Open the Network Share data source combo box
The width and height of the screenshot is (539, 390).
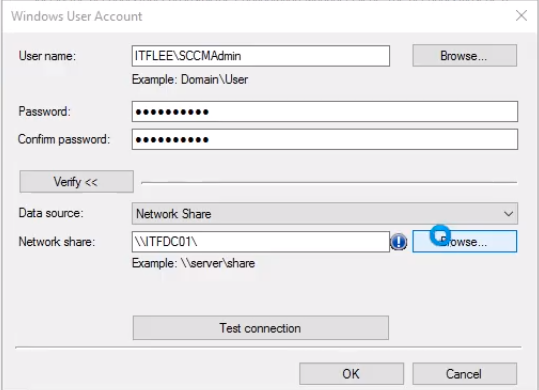click(x=324, y=214)
